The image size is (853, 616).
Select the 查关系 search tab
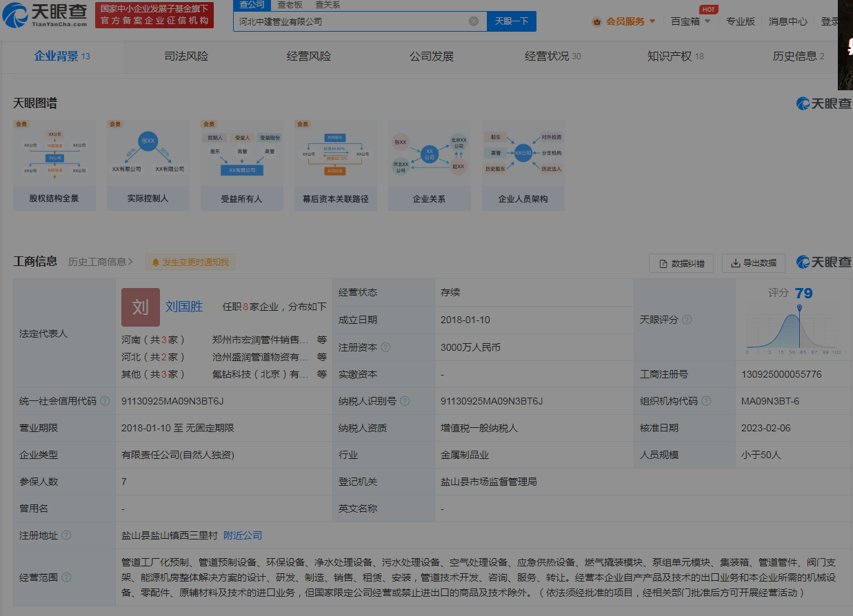(328, 5)
